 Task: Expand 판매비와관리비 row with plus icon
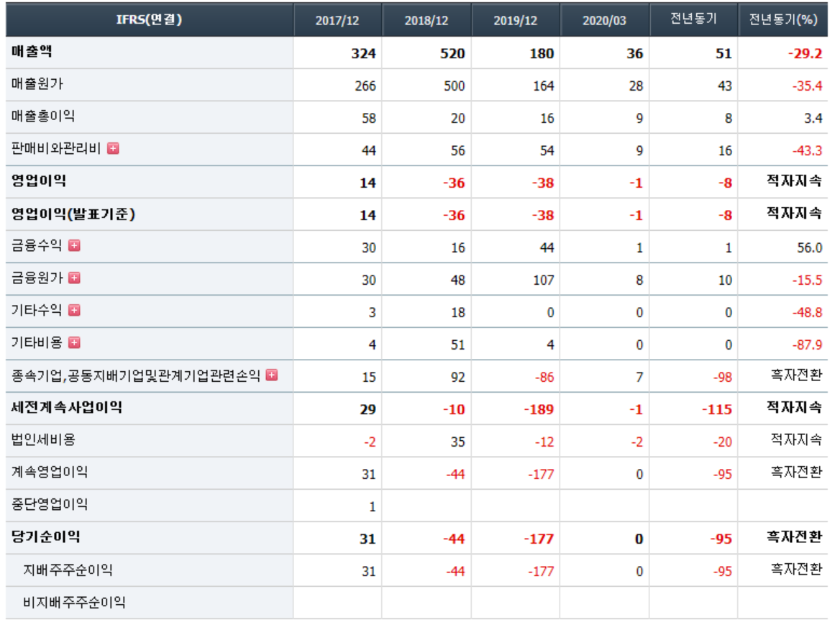click(113, 148)
